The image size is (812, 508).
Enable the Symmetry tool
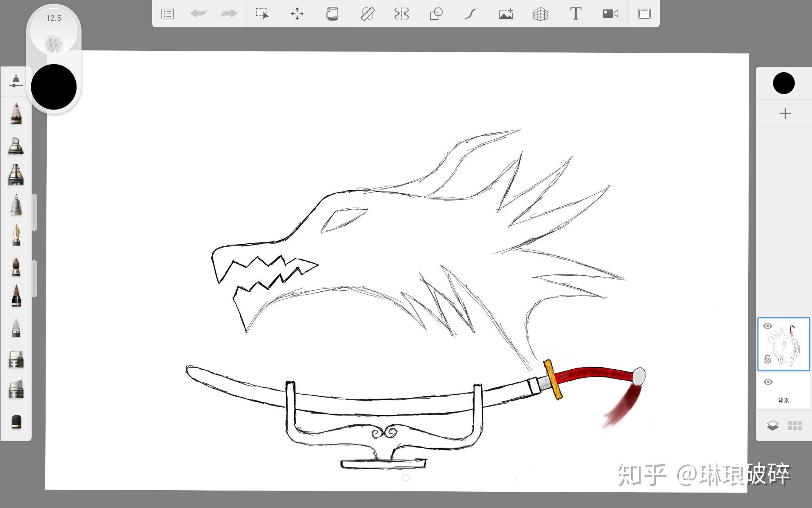[x=401, y=14]
